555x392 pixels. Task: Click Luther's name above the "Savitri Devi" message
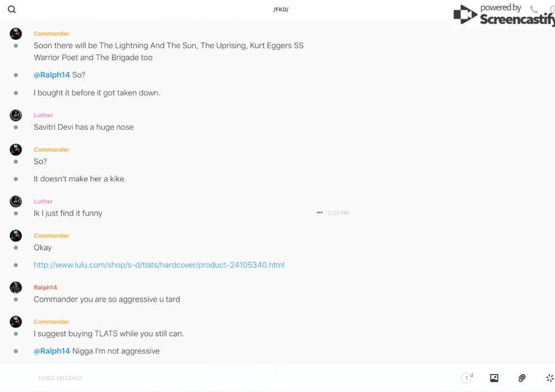[43, 115]
